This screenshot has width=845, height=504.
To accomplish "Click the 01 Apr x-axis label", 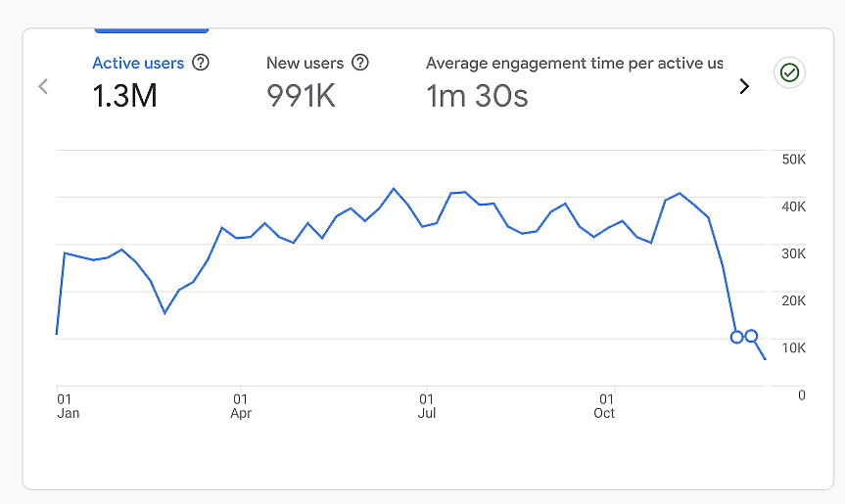I will tap(241, 406).
